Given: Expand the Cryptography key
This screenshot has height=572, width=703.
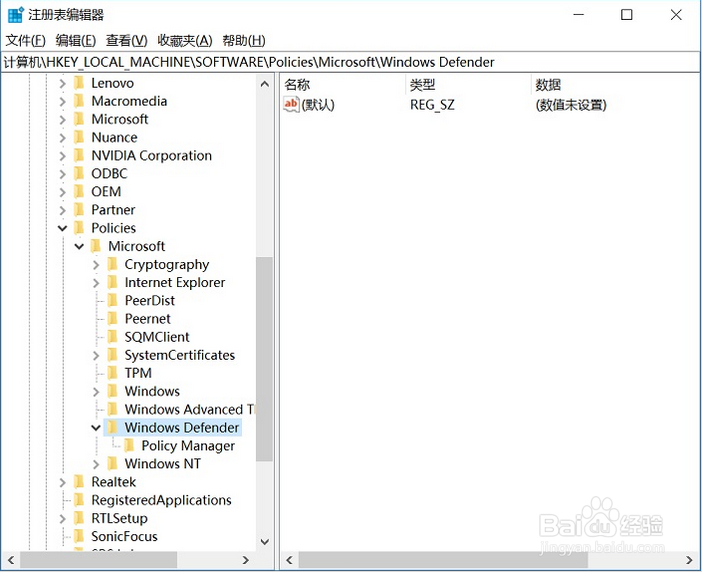Looking at the screenshot, I should (96, 264).
